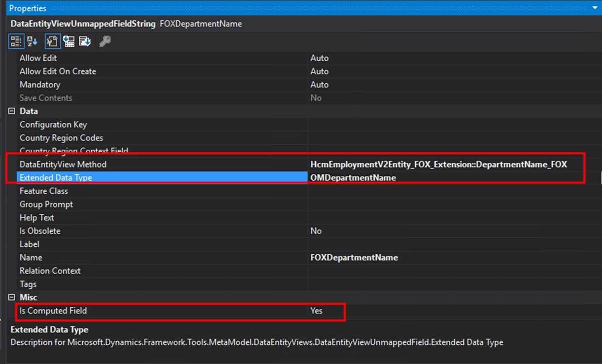This screenshot has height=364, width=602.
Task: Click the grid icon with blue arrow badge
Action: [x=69, y=42]
